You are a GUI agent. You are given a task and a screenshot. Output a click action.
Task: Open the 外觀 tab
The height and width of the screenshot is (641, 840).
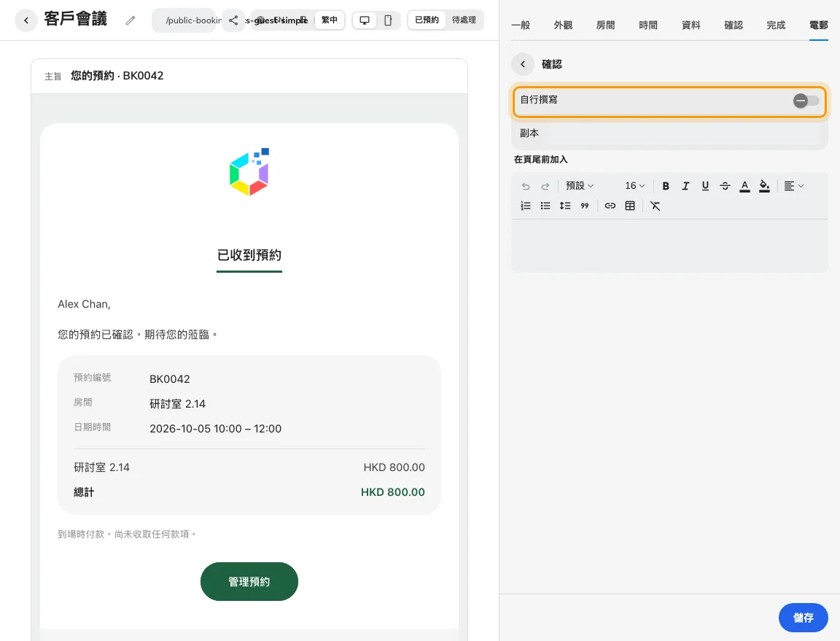[x=563, y=26]
